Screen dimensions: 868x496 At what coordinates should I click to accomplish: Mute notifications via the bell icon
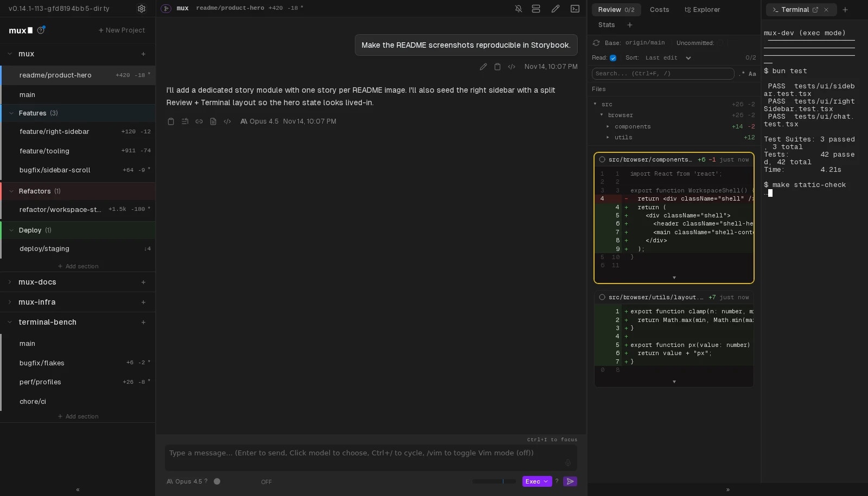pyautogui.click(x=519, y=9)
